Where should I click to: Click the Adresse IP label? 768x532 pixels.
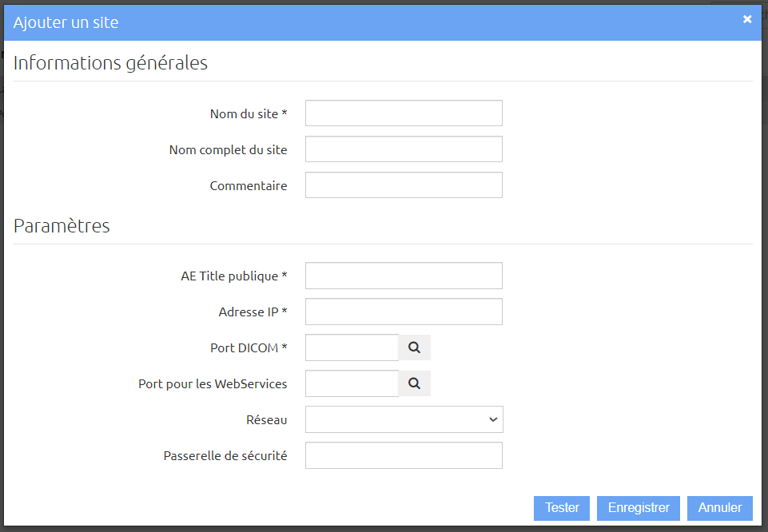pos(253,312)
